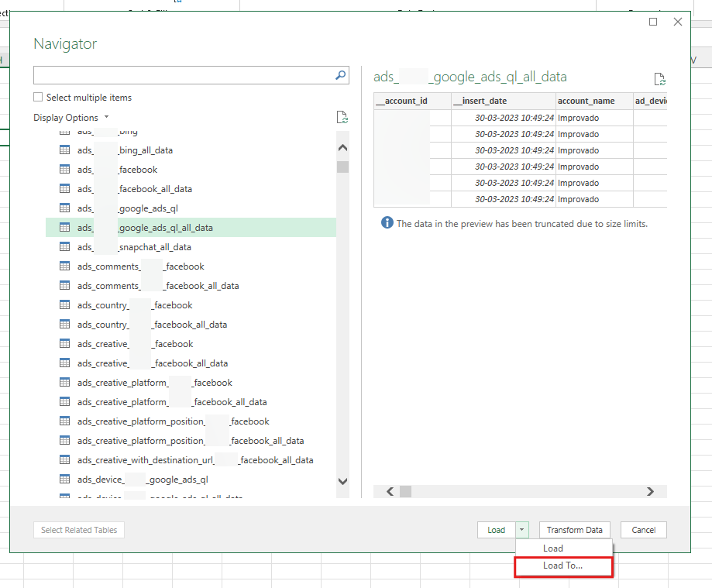712x588 pixels.
Task: Select ads_creative_platform_position facebook_all_data table
Action: (191, 441)
